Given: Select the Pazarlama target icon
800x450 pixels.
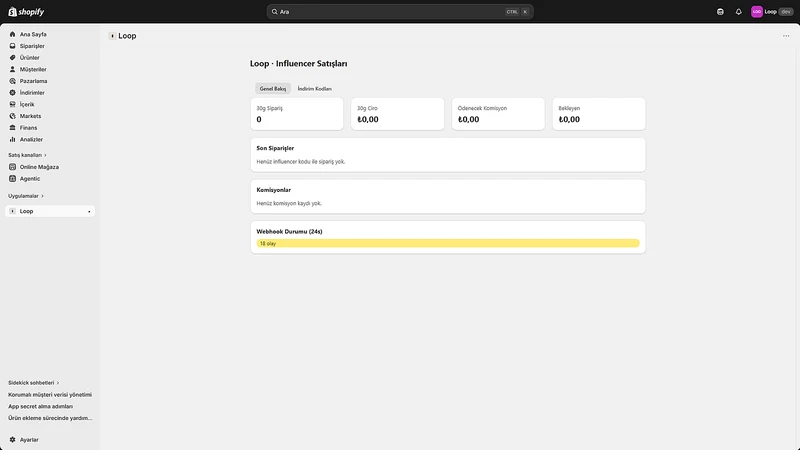Looking at the screenshot, I should (13, 81).
